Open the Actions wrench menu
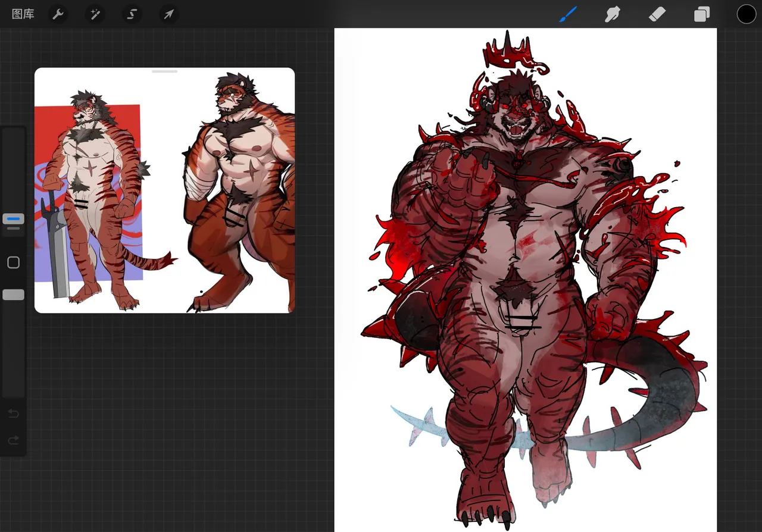 point(58,14)
